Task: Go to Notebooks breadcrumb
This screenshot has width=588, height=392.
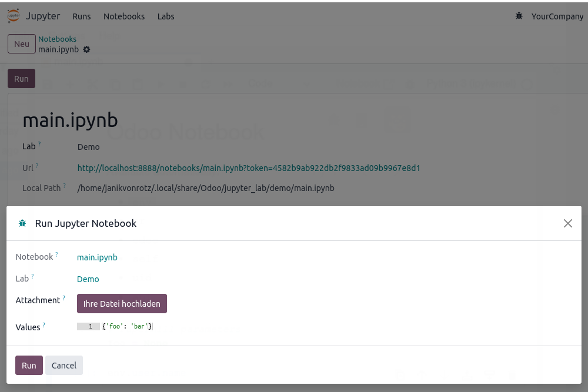Action: point(57,39)
